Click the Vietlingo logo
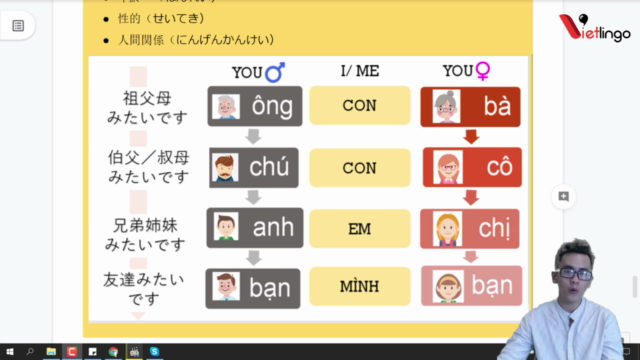 pyautogui.click(x=594, y=28)
